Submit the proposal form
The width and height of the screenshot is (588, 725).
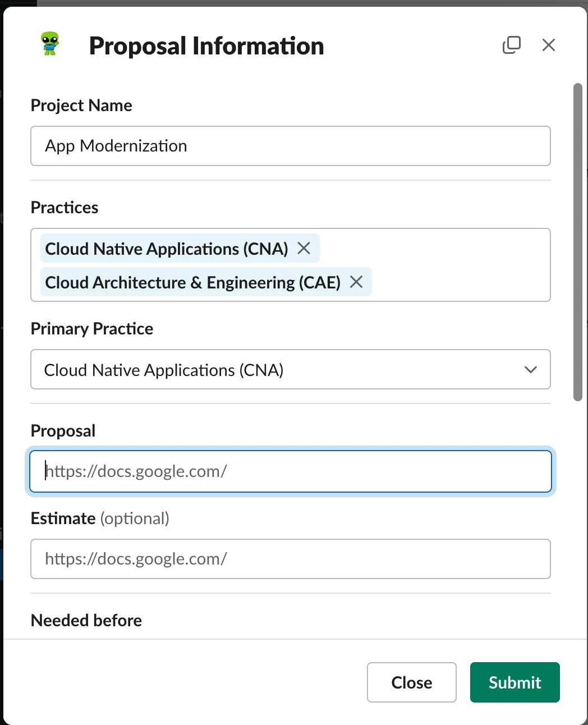(515, 682)
